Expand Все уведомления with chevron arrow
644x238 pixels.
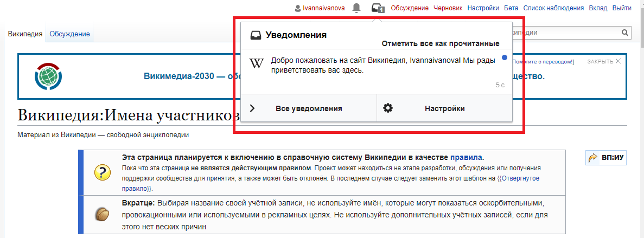click(x=252, y=108)
